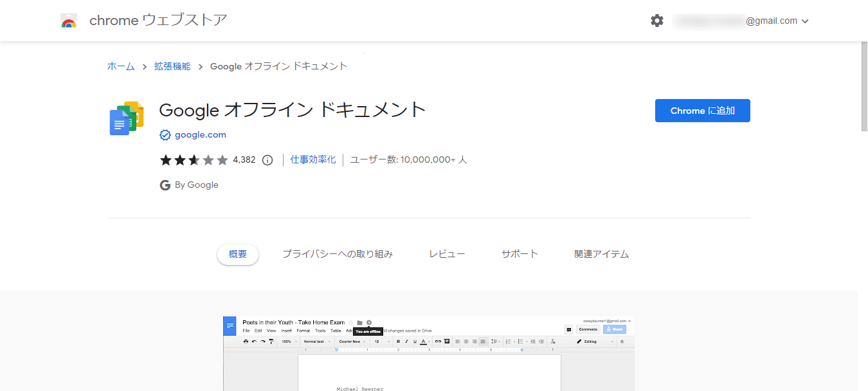
Task: Click the Poets in their Youth title field
Action: [x=293, y=322]
